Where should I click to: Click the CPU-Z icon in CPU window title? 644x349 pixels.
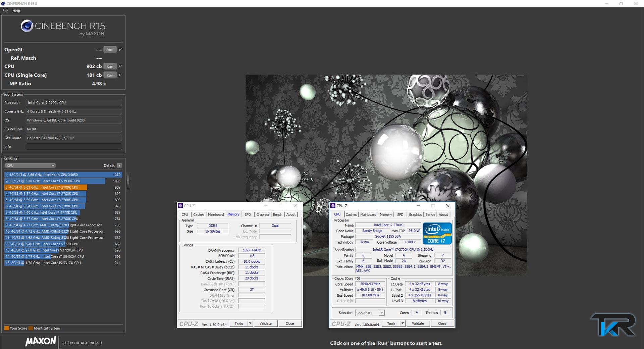[333, 206]
